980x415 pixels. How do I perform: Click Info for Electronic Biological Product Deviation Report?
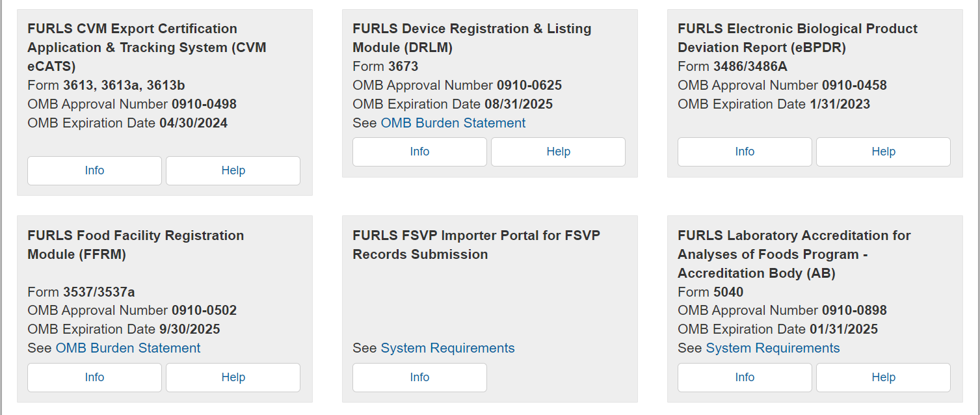[745, 152]
